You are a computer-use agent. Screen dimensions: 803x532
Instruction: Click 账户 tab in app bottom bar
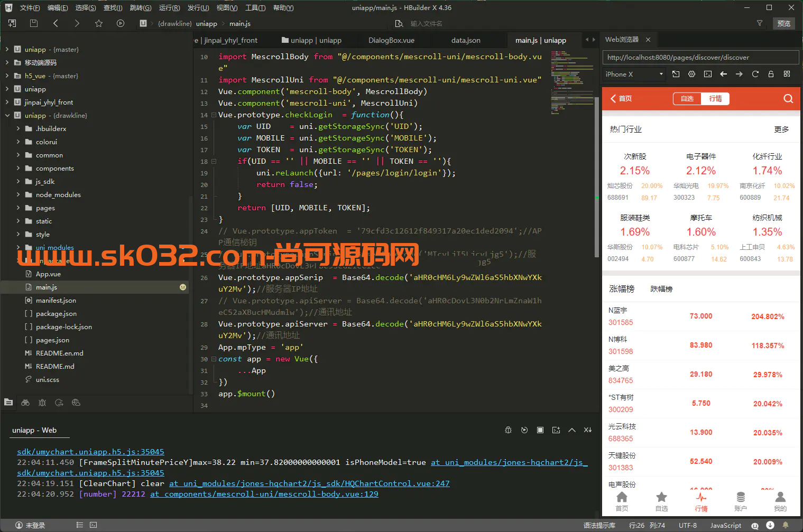[x=741, y=502]
